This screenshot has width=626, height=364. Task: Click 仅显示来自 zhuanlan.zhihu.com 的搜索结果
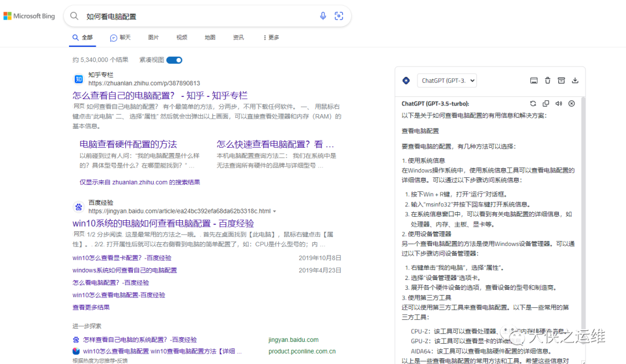[x=140, y=183]
